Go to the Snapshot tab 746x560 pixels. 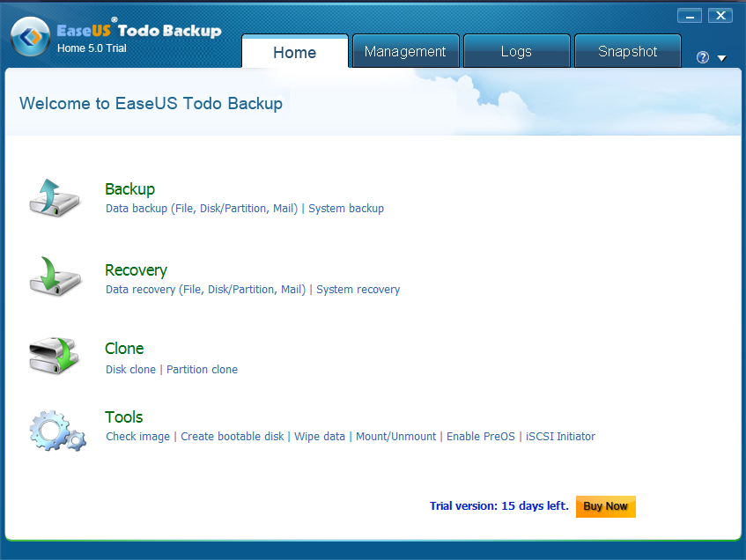[x=627, y=52]
